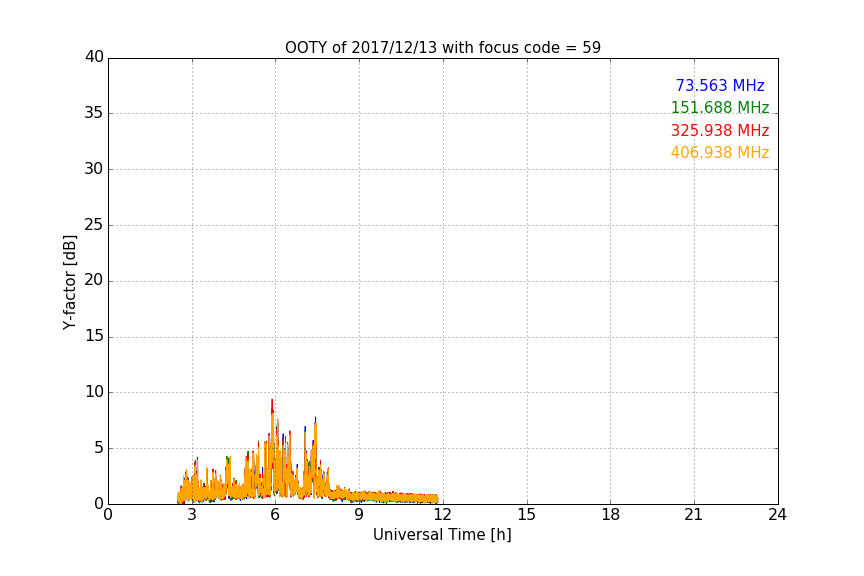864x576 pixels.
Task: Select the green 151.688 MHz legend label
Action: 720,107
